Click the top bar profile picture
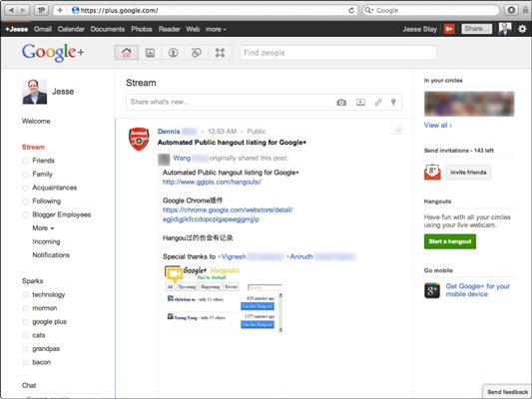 pyautogui.click(x=505, y=29)
